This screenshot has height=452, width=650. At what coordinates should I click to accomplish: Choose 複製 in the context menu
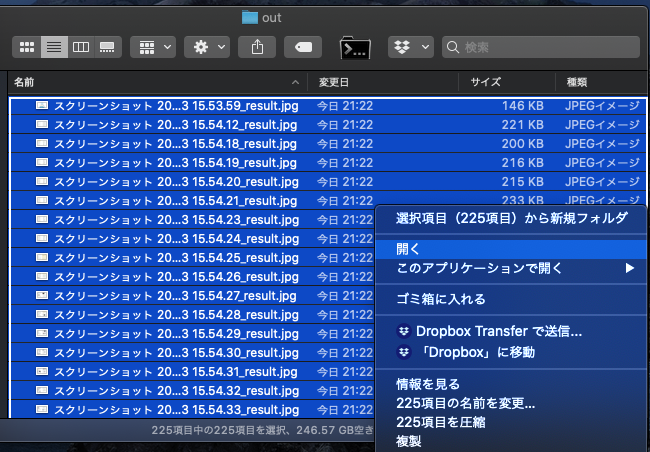coord(511,441)
